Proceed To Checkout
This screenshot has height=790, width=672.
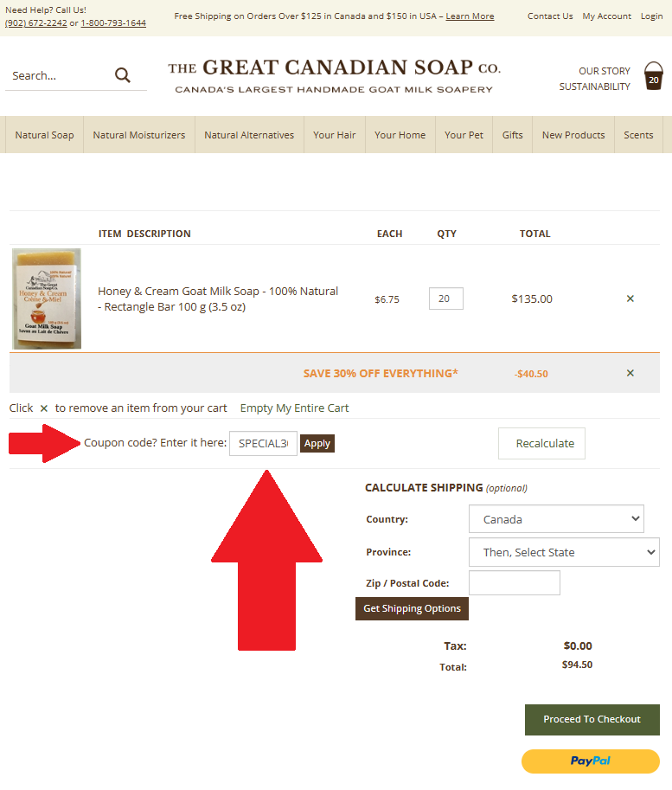click(592, 719)
